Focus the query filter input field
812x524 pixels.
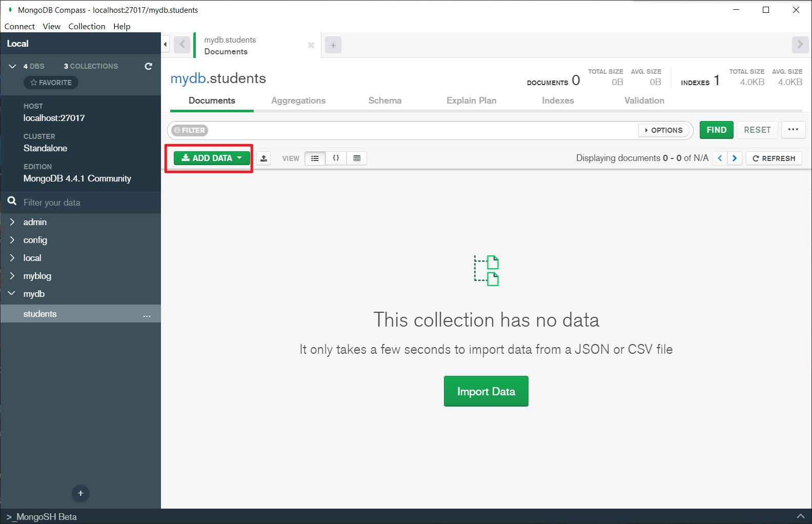tap(422, 130)
